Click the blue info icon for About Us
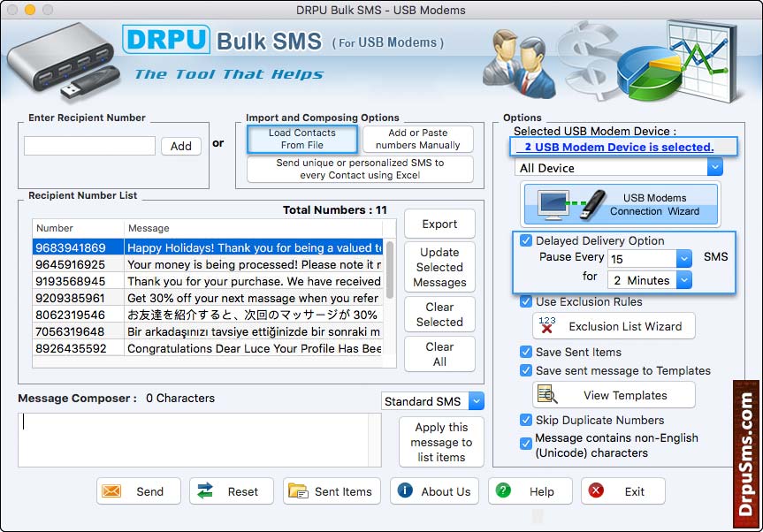This screenshot has height=532, width=763. (405, 490)
